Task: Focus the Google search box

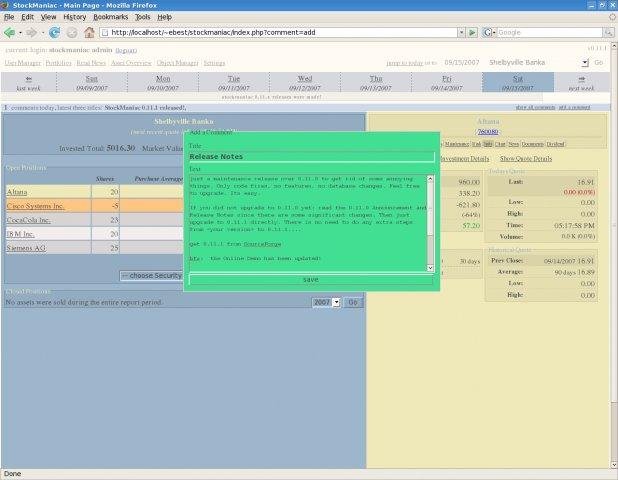Action: point(550,33)
